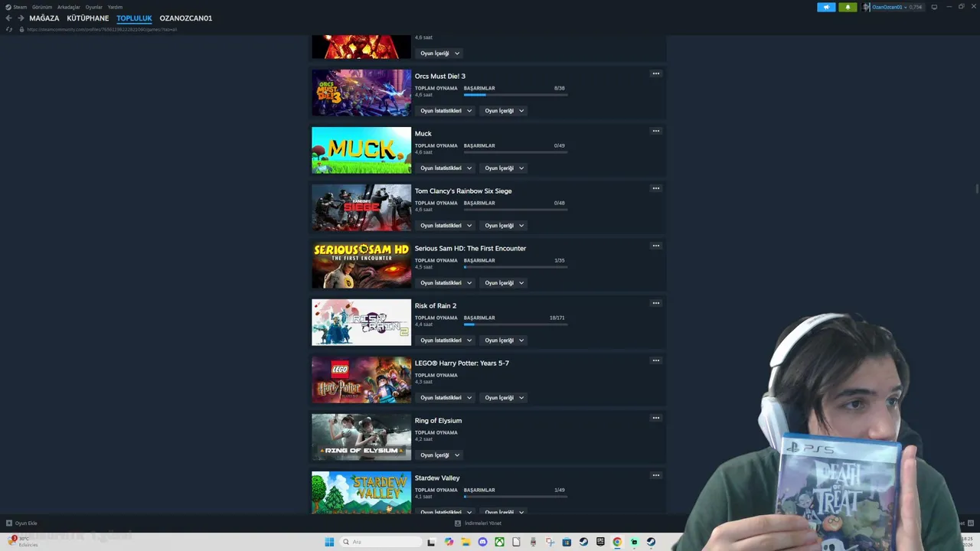Open more options for Orcs Must Die! 3
Screen dimensions: 980x551
[655, 73]
